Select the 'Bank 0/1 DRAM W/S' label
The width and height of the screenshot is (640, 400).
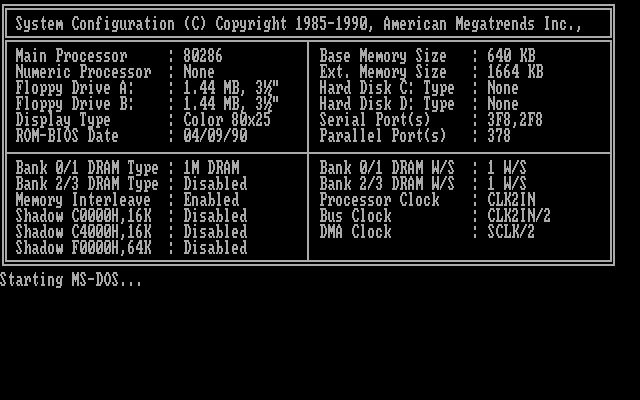(387, 168)
